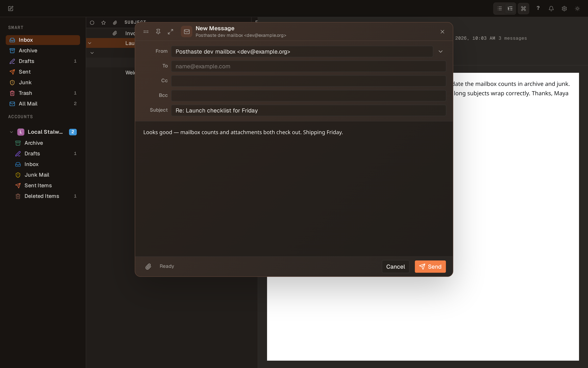Click the SUBJECT column header
This screenshot has width=588, height=368.
(x=135, y=22)
